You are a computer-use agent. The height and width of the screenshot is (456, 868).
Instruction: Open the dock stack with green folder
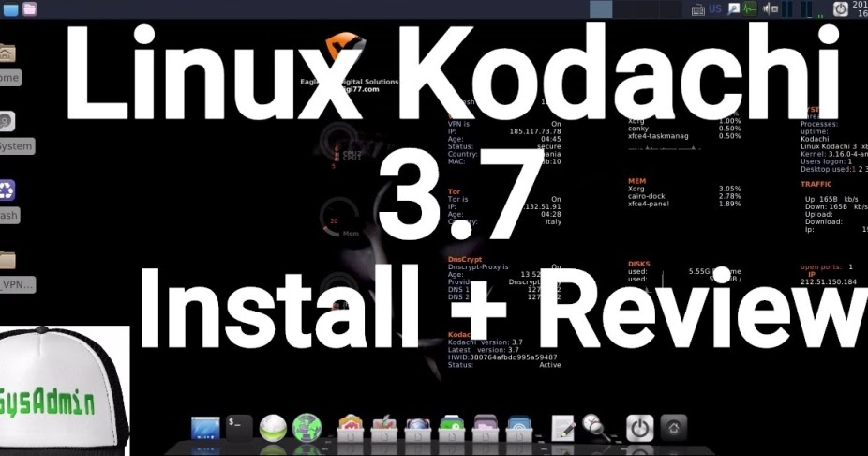[452, 428]
